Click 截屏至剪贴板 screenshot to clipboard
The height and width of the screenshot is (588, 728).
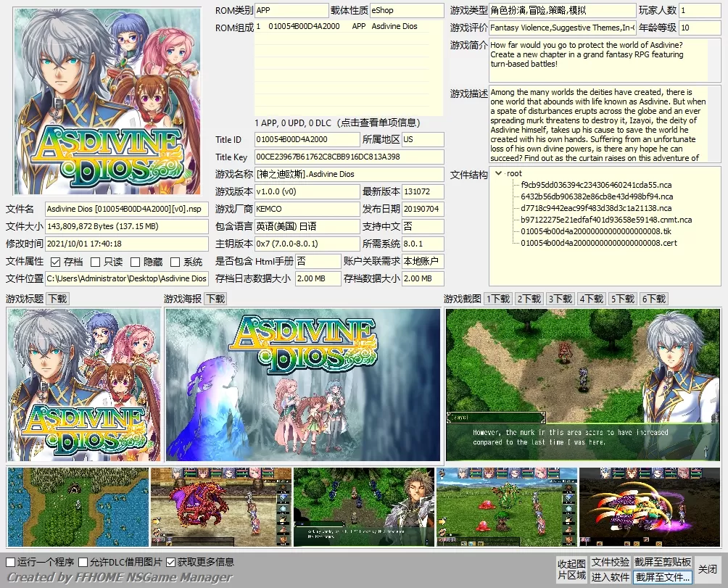pos(663,562)
